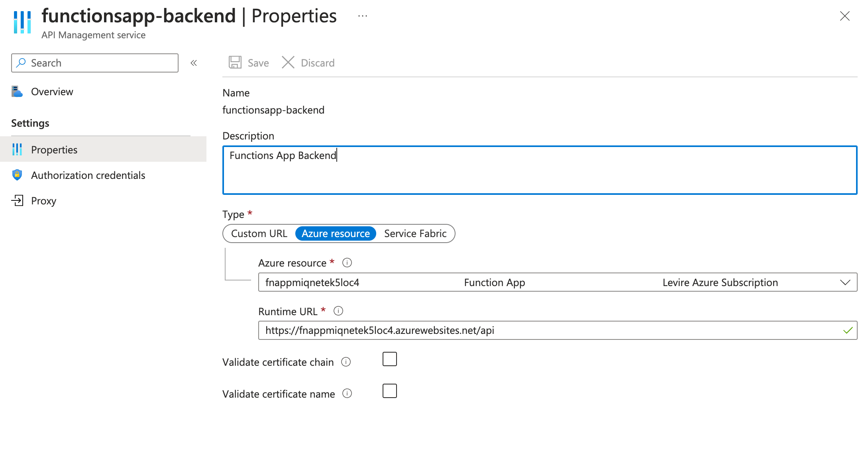The height and width of the screenshot is (455, 868).
Task: Click the Discard button label
Action: pyautogui.click(x=318, y=63)
